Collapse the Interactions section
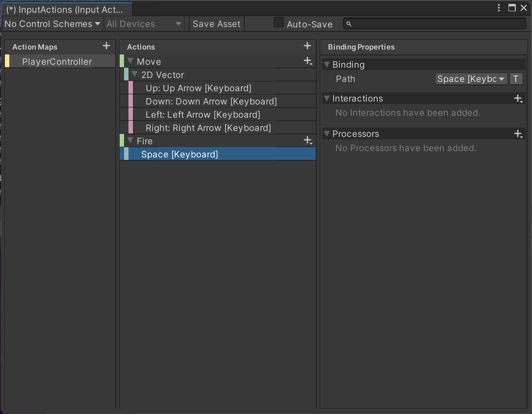Image resolution: width=532 pixels, height=414 pixels. (x=327, y=98)
